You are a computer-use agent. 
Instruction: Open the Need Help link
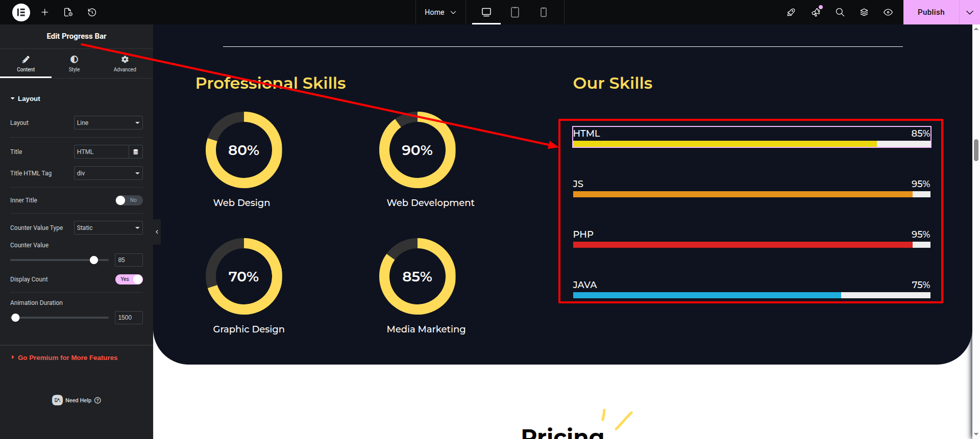tap(78, 400)
